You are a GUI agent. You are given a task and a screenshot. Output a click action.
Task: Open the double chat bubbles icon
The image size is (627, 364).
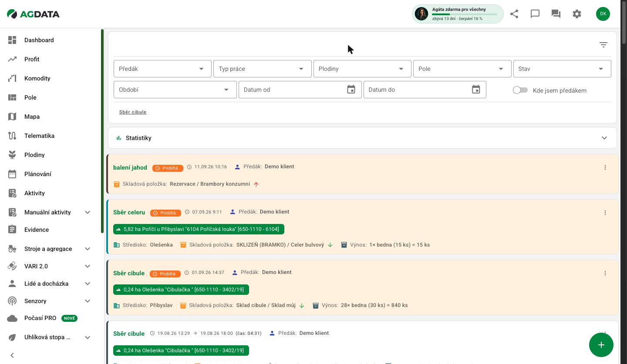tap(556, 14)
